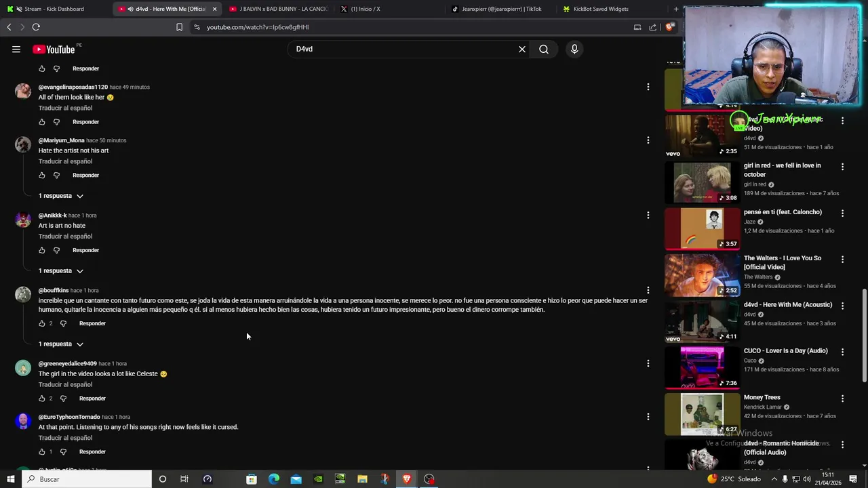The image size is (868, 488).
Task: Translate 'Hate the artist not his art' comment
Action: 65,161
